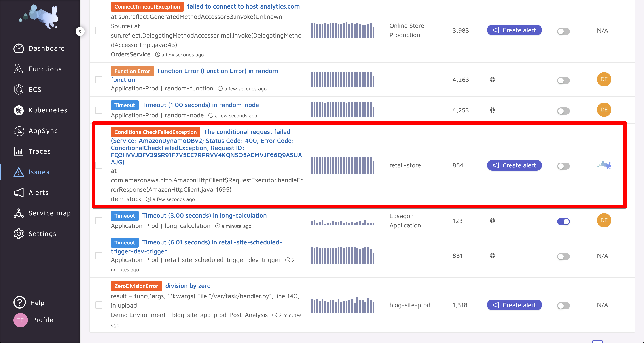Viewport: 644px width, 343px height.
Task: Toggle the switch on the Timeout random-node row
Action: (x=563, y=111)
